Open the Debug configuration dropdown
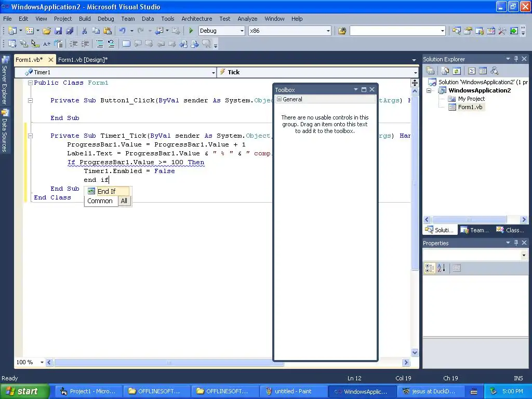 click(242, 31)
